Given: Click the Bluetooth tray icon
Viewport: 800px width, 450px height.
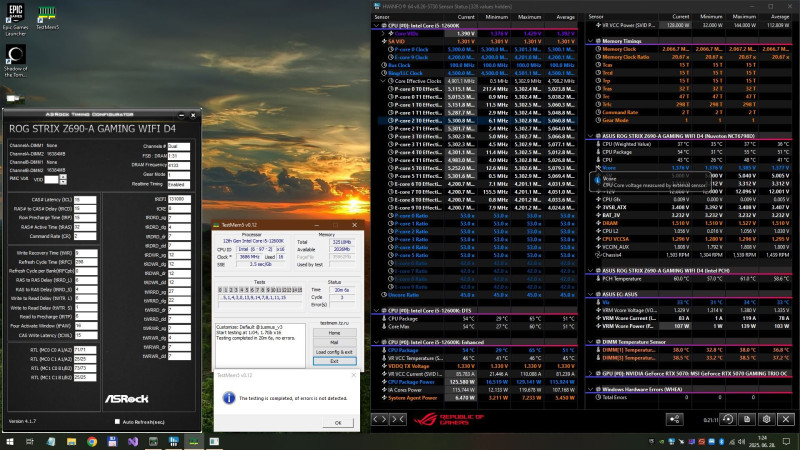Looking at the screenshot, I should click(x=721, y=441).
